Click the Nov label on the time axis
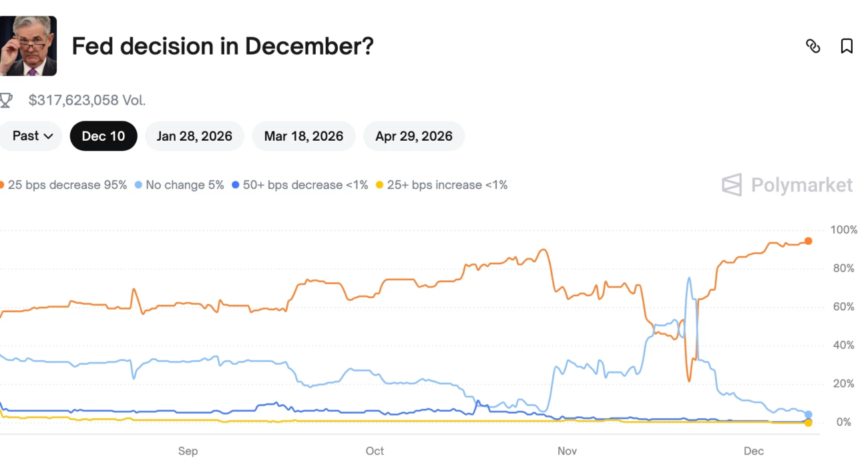Screen dimensions: 868x467 [x=567, y=451]
